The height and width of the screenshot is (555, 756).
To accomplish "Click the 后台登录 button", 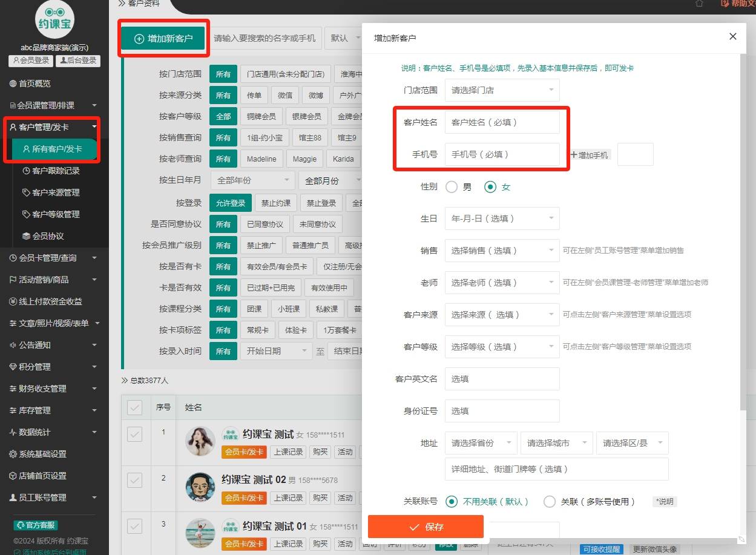I will [77, 61].
